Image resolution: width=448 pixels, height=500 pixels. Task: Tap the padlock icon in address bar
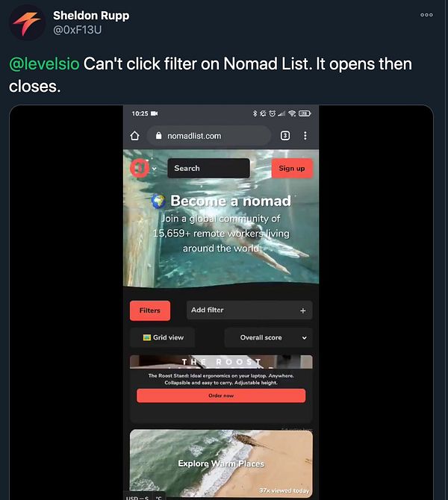pos(158,136)
